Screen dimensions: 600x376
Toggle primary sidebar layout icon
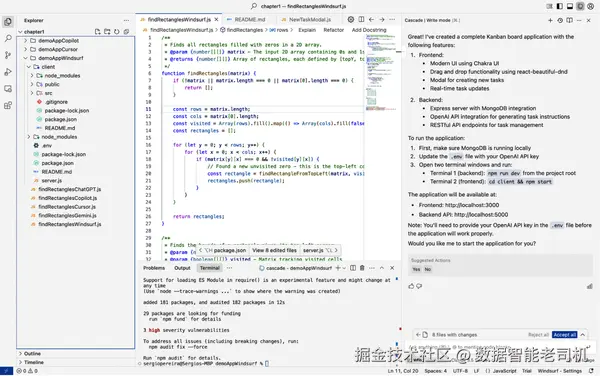[x=559, y=6]
